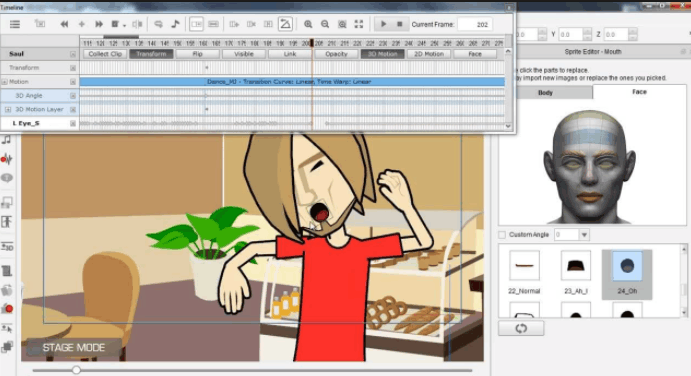Click the 3D layer icon in left sidebar
Screen dimensions: 691x376
7,247
